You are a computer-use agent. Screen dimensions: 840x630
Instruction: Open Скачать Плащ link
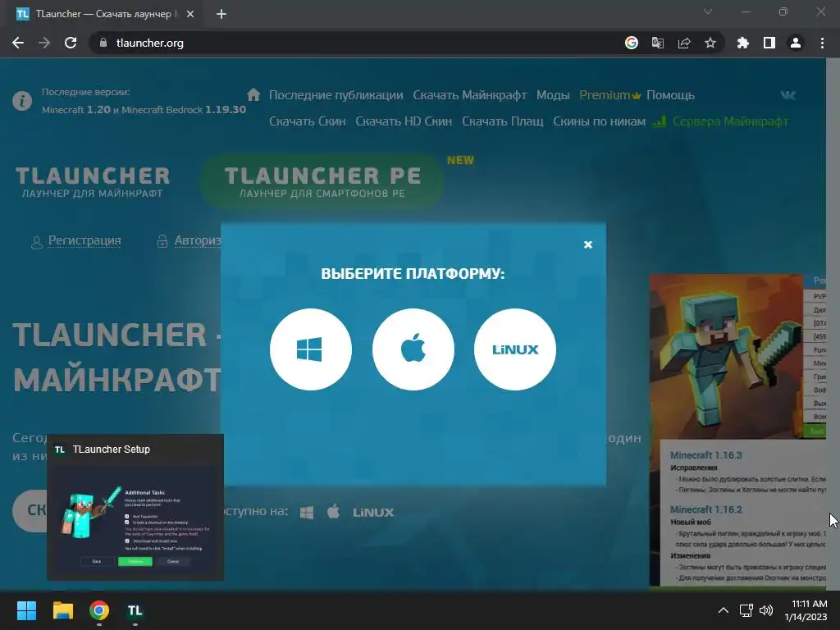[503, 121]
